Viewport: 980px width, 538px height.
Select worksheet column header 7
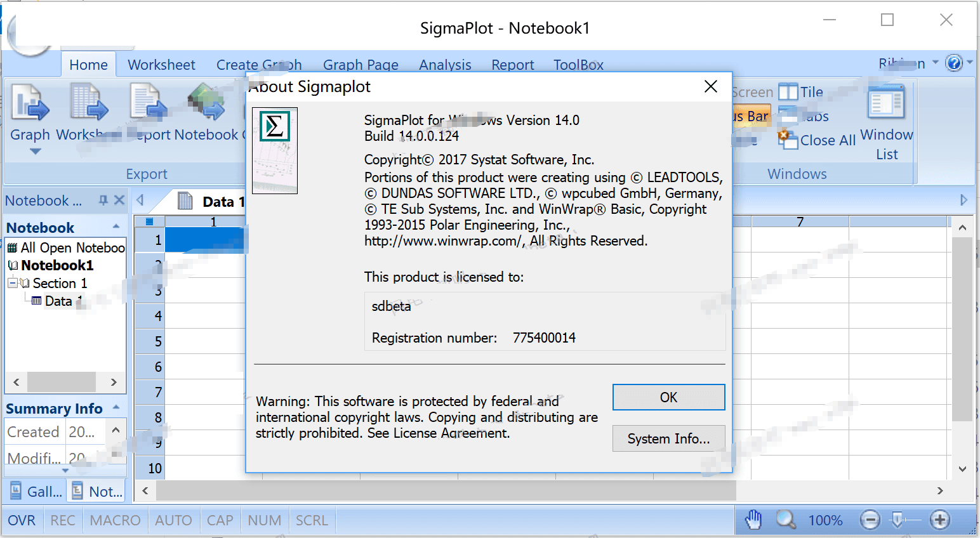[x=800, y=221]
